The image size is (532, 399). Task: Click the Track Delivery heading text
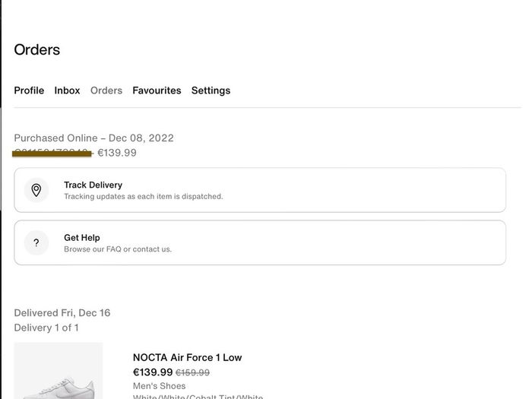93,185
